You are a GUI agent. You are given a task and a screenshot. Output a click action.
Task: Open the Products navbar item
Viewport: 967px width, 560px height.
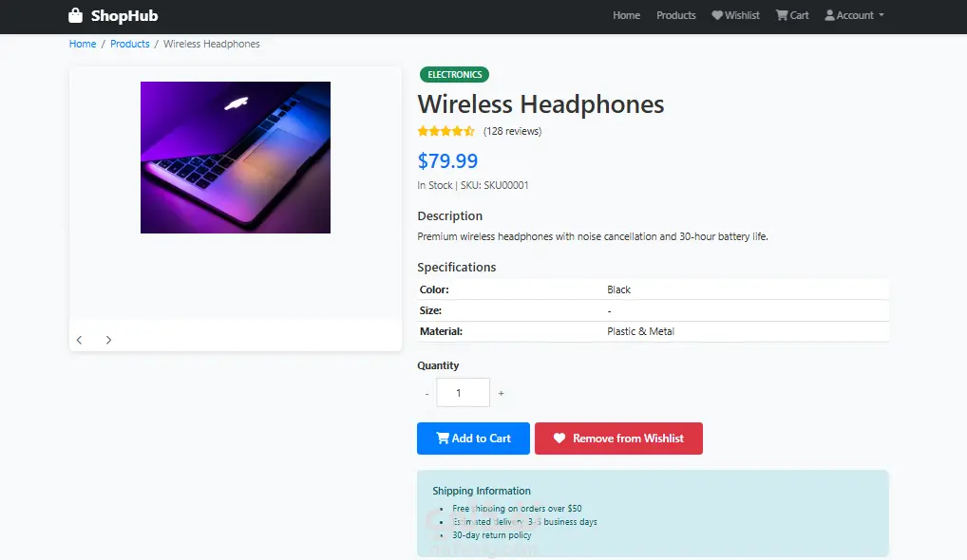(675, 15)
